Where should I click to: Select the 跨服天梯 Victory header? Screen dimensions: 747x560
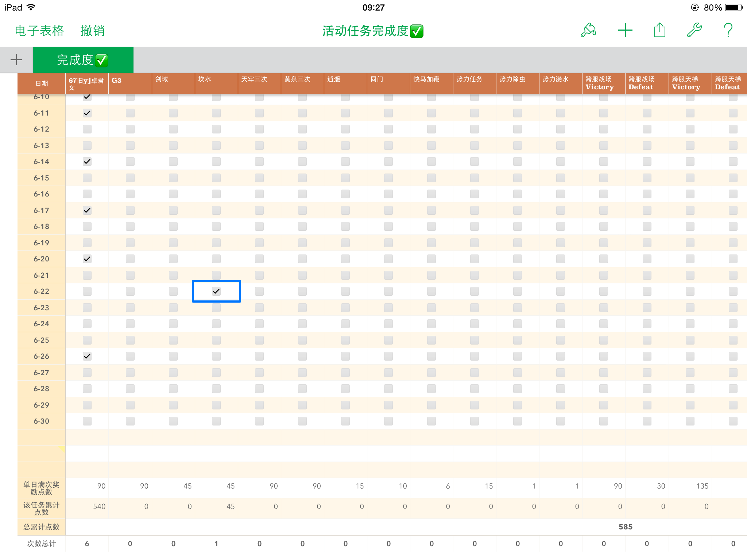pyautogui.click(x=690, y=83)
